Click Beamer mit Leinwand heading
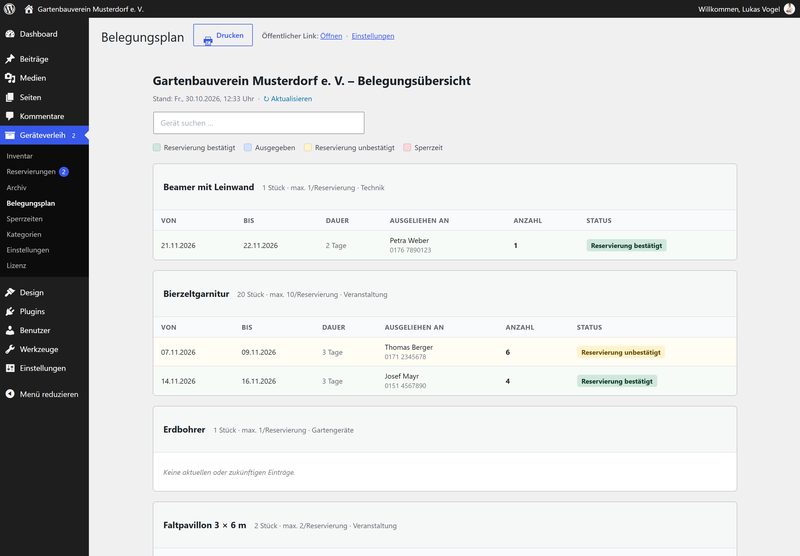Viewport: 800px width, 556px height. point(209,187)
